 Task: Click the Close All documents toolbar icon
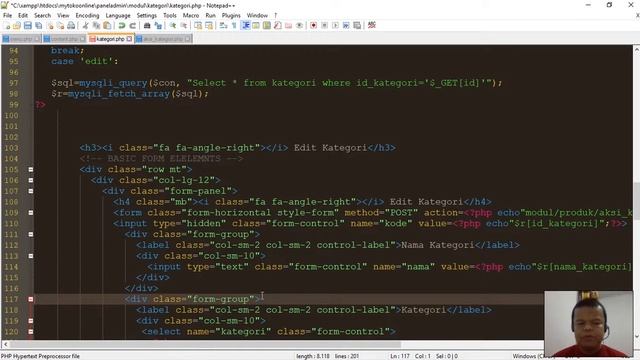click(60, 25)
